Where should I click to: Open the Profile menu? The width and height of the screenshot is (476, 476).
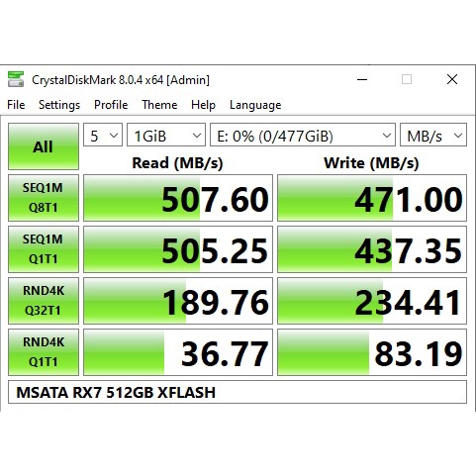[x=111, y=105]
